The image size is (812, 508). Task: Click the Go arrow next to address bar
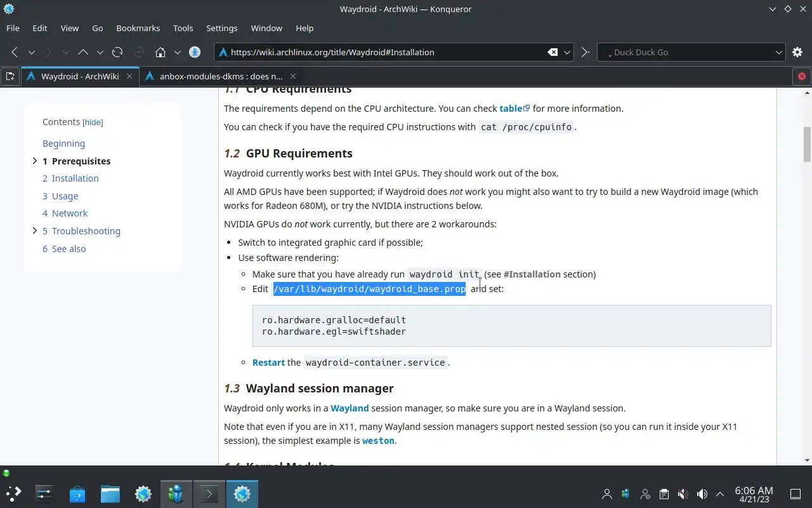pos(585,52)
